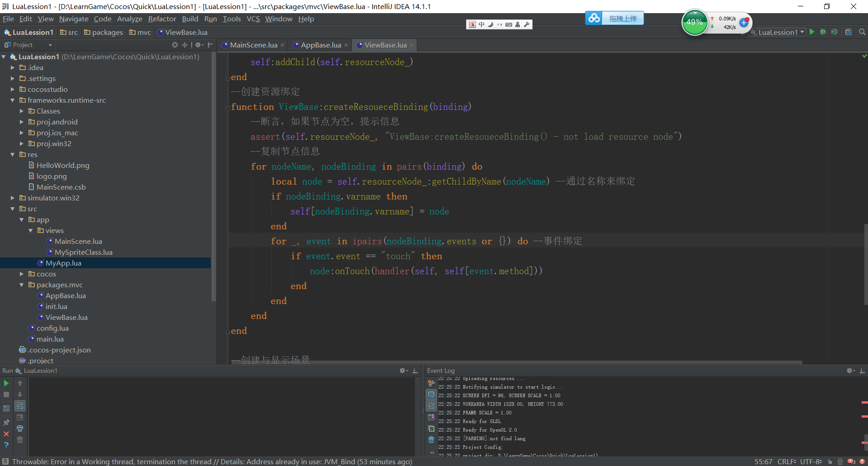
Task: Open the Refactor menu
Action: point(162,19)
